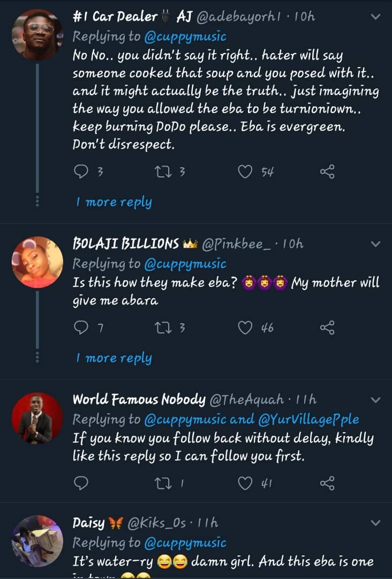Show 1 more reply under AJ's tweet

click(x=114, y=202)
